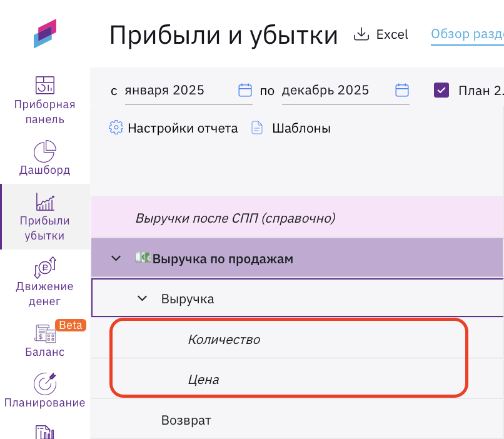Open the Приборная панель sidebar icon
This screenshot has height=439, width=504.
pos(45,85)
